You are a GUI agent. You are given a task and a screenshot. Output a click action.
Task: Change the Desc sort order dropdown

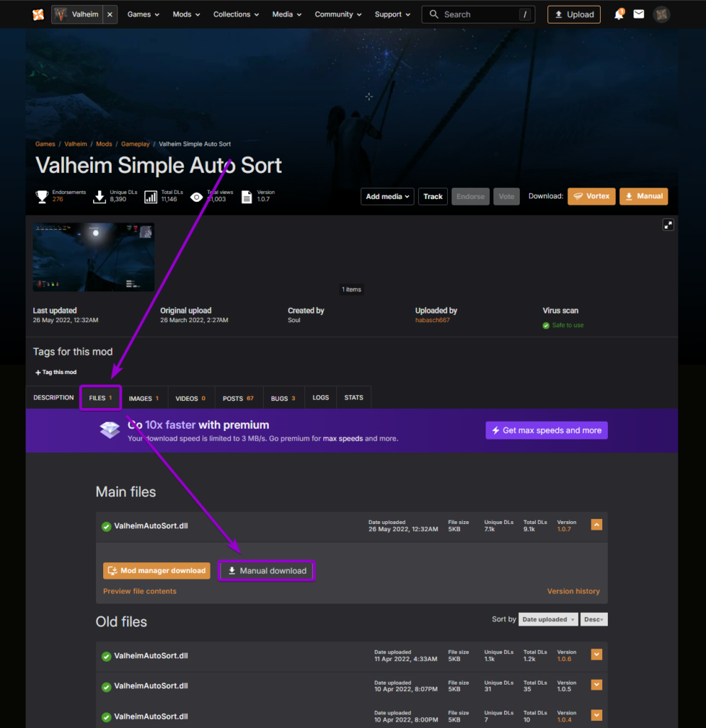coord(594,619)
